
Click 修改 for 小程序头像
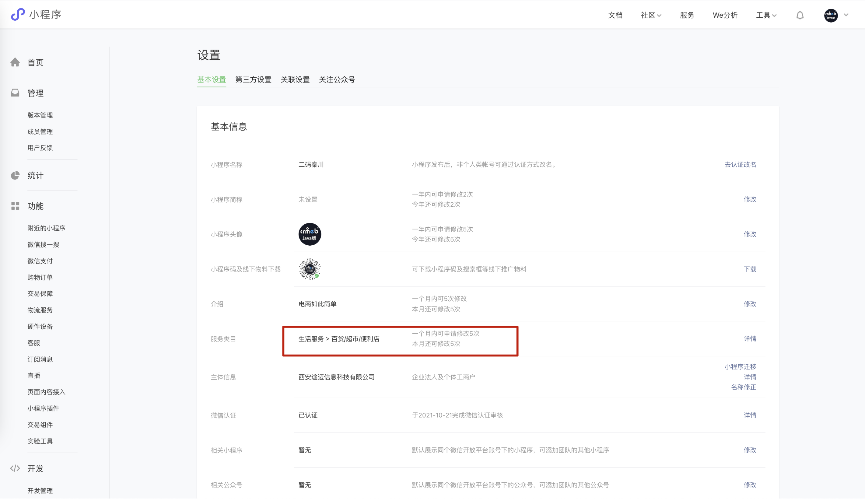pyautogui.click(x=750, y=234)
